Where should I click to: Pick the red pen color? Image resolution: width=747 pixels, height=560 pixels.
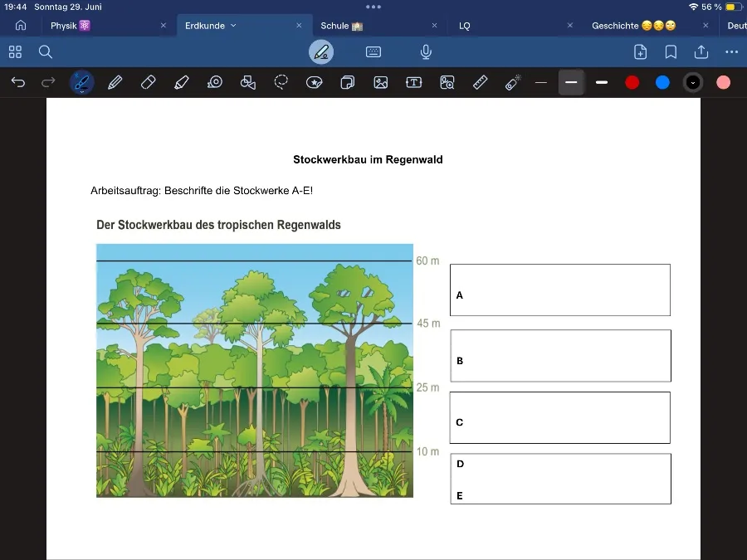[x=632, y=82]
